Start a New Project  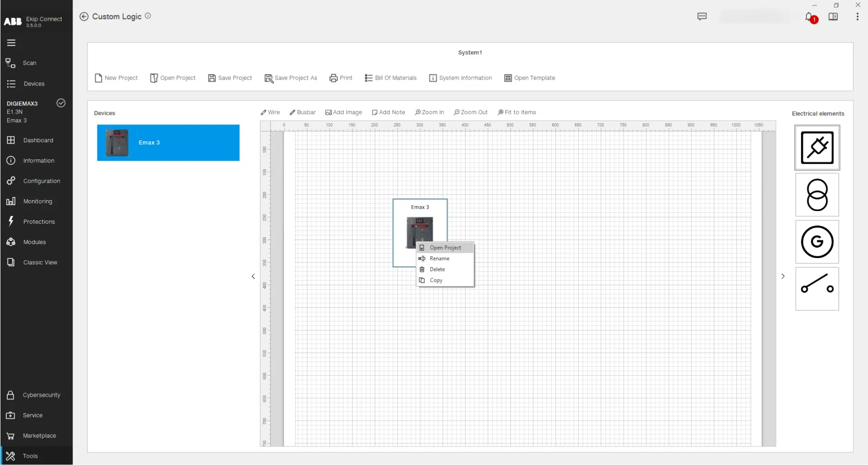pyautogui.click(x=116, y=77)
